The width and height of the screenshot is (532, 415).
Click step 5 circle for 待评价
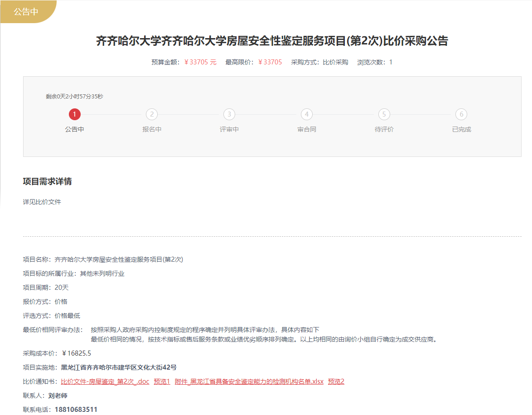coord(384,114)
